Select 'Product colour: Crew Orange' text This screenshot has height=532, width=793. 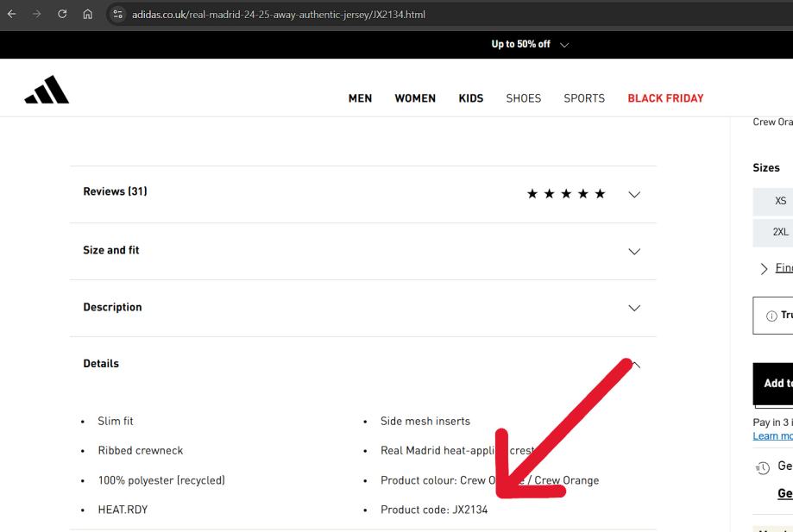click(x=489, y=480)
